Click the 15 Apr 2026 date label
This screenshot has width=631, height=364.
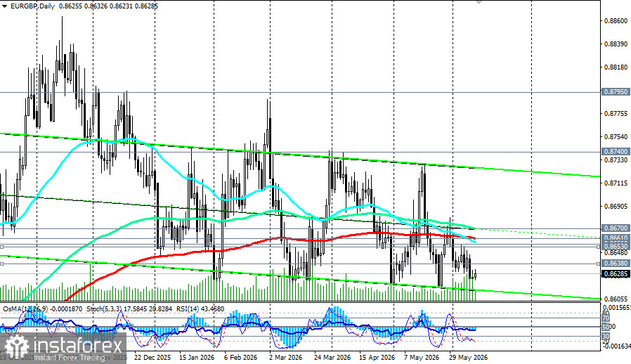377,358
